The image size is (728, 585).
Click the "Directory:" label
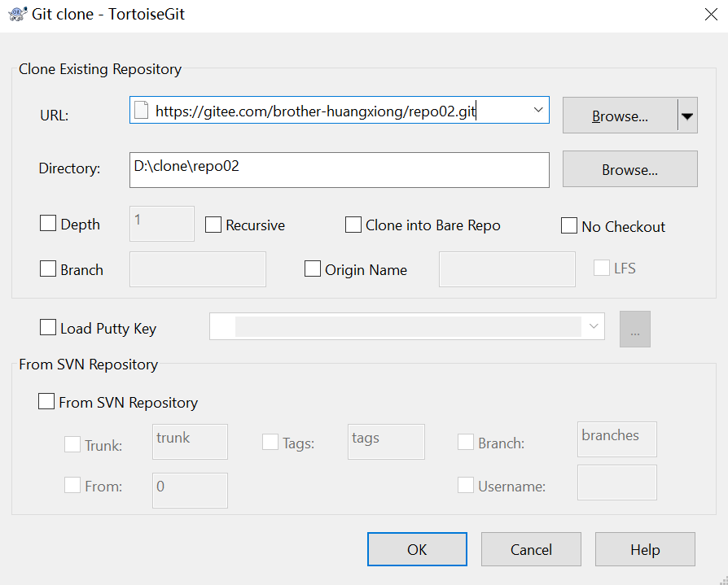(70, 168)
